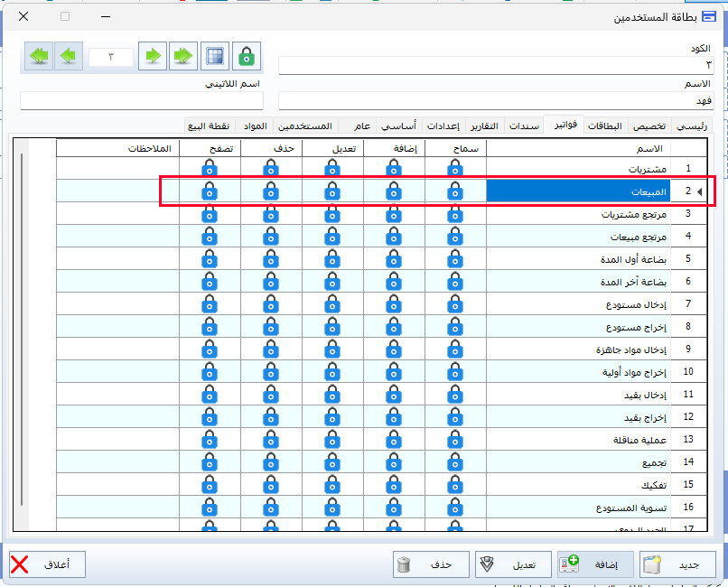Click the اسم اللاتيني input field

(142, 100)
